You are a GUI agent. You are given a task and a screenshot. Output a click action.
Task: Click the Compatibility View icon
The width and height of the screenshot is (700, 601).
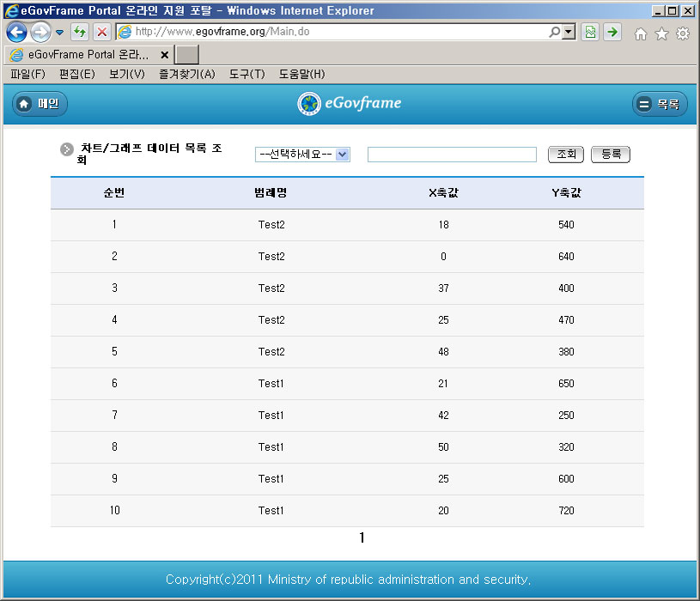[590, 33]
